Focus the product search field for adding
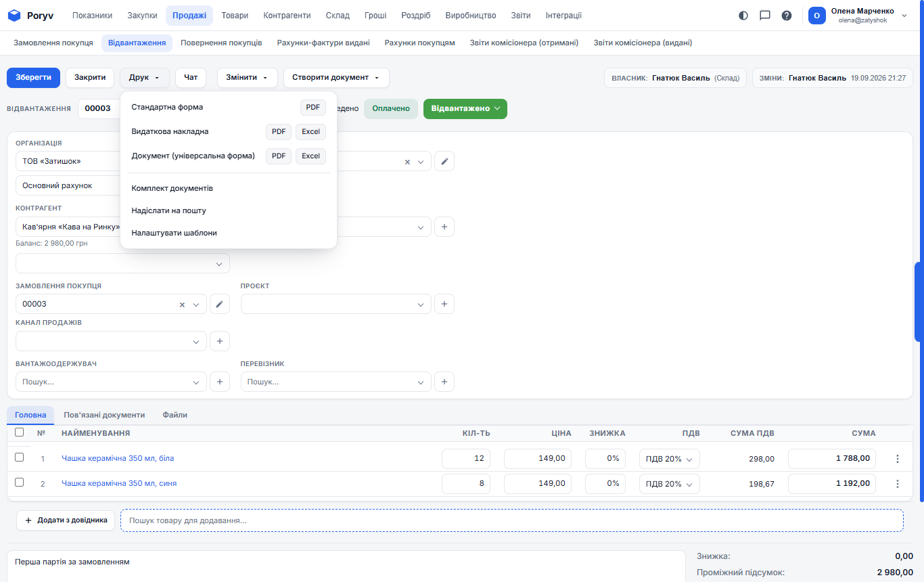This screenshot has width=924, height=582. (x=512, y=520)
